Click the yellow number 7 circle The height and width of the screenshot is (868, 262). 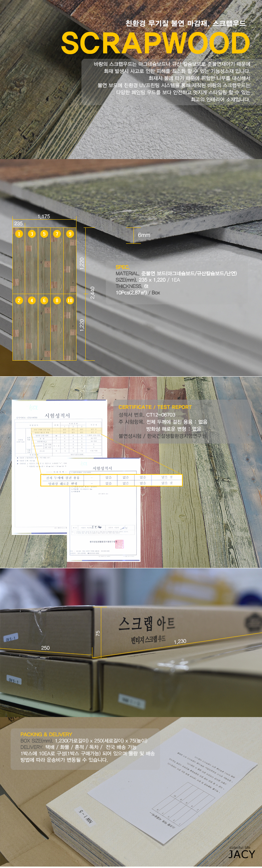point(57,234)
